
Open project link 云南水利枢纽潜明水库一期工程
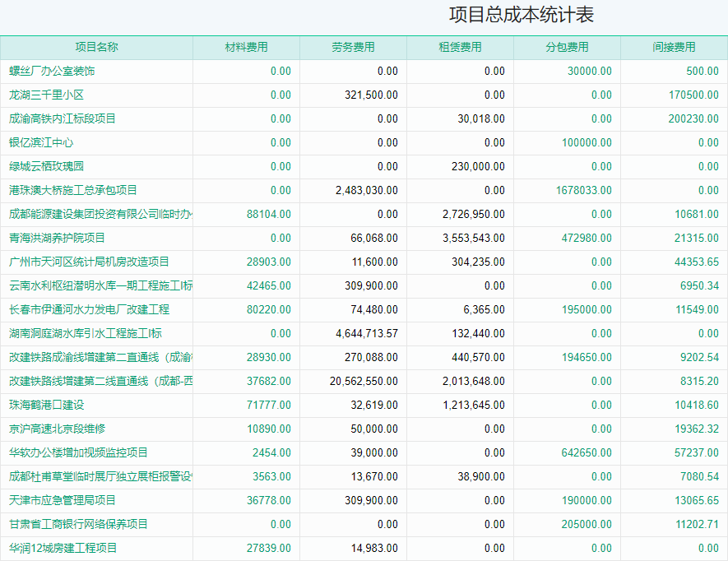[100, 285]
